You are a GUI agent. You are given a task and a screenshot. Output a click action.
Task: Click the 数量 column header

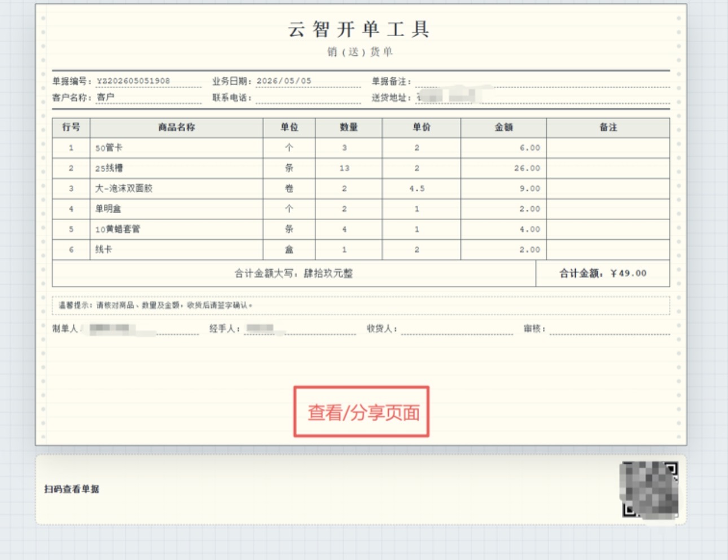pos(349,127)
